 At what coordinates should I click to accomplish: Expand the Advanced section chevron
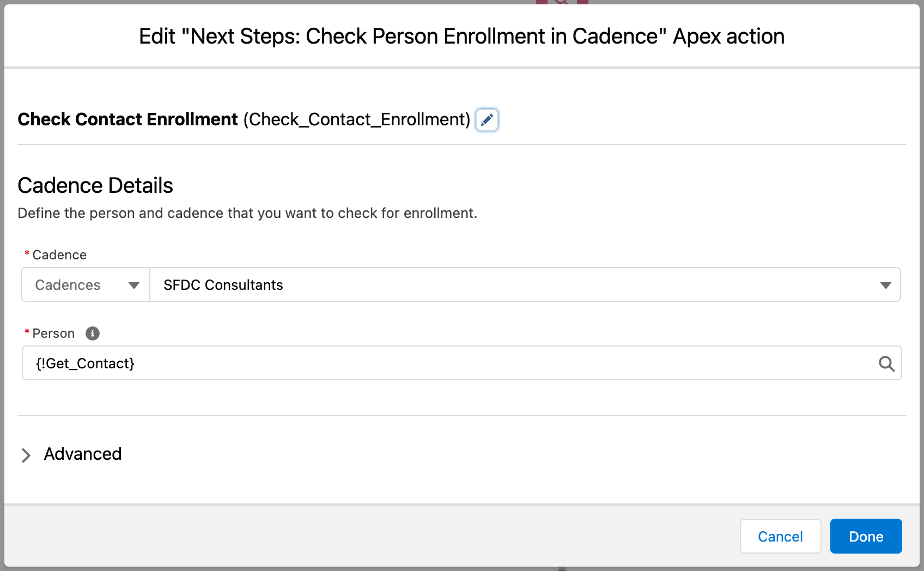(x=26, y=455)
